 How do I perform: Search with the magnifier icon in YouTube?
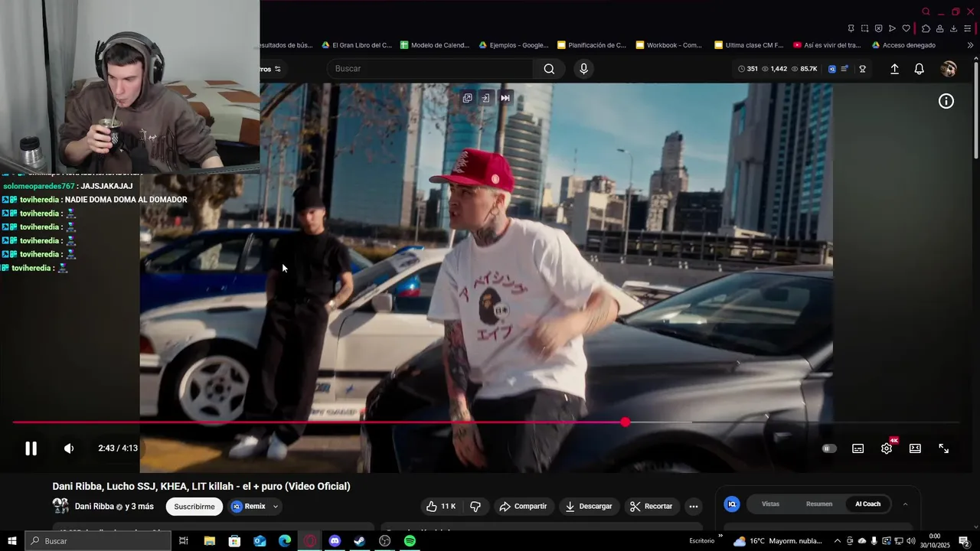click(549, 69)
